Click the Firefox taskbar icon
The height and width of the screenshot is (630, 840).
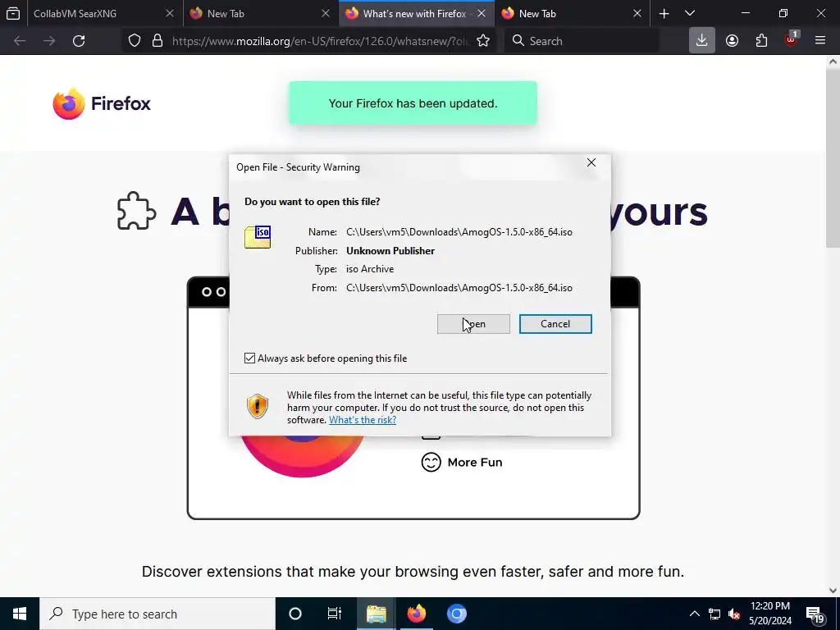click(416, 614)
